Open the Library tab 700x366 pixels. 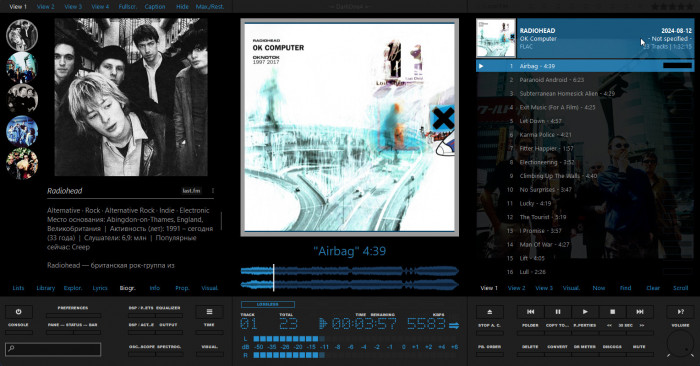click(46, 288)
